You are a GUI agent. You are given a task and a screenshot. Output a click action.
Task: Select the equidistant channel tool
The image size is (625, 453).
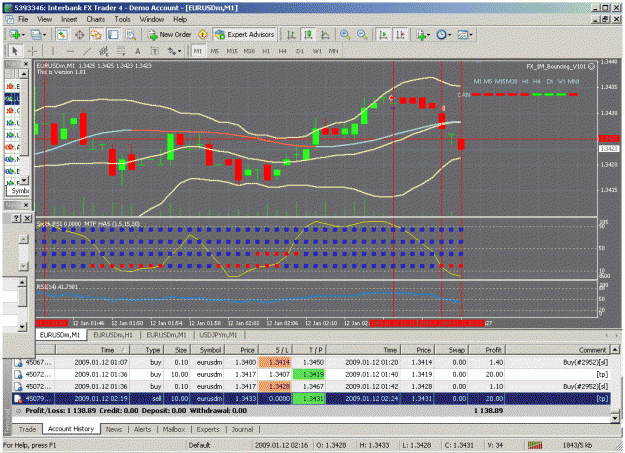coord(104,51)
